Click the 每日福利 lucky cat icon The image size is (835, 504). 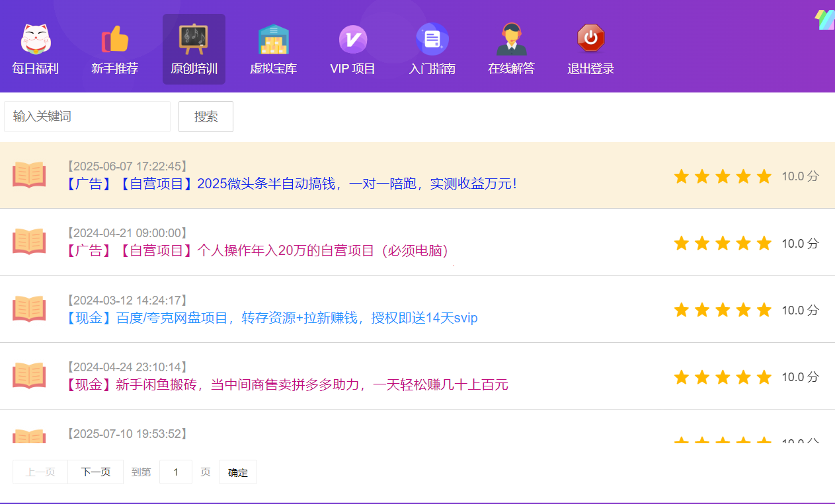pos(36,38)
